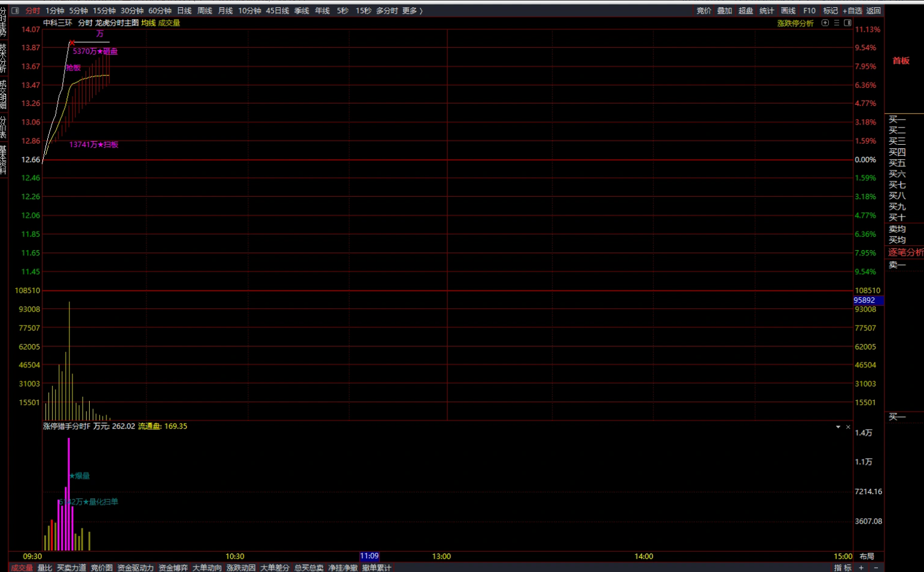Viewport: 924px width, 572px height.
Task: Open the 布局 layout menu
Action: [867, 556]
